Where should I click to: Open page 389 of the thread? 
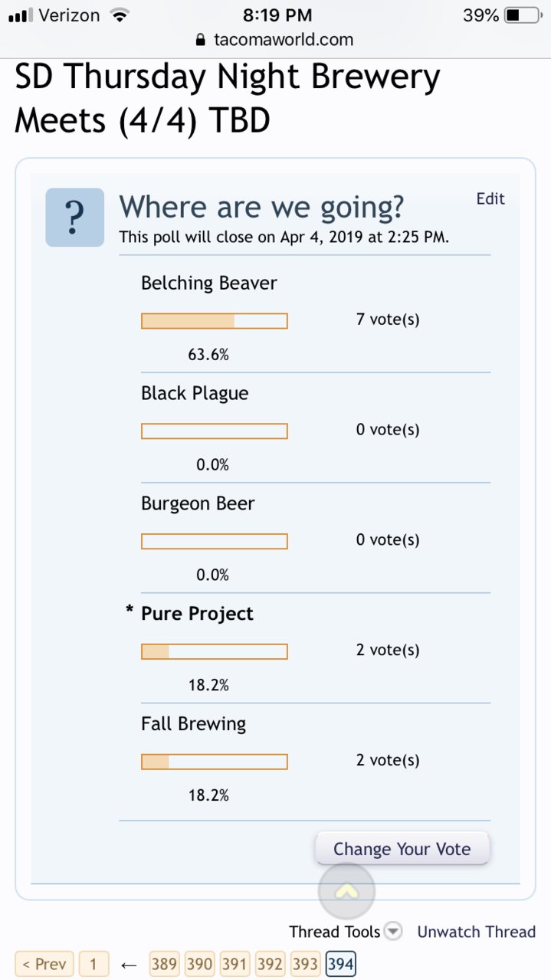coord(164,964)
